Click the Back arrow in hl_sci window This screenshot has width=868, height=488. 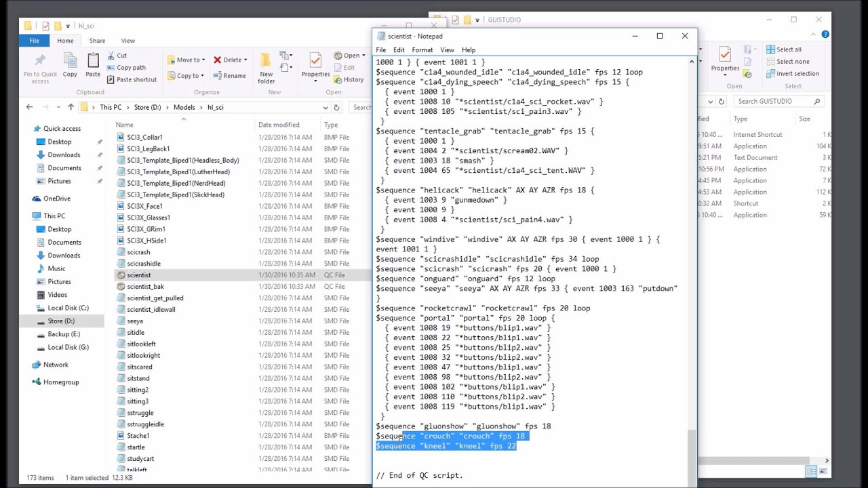coord(29,107)
